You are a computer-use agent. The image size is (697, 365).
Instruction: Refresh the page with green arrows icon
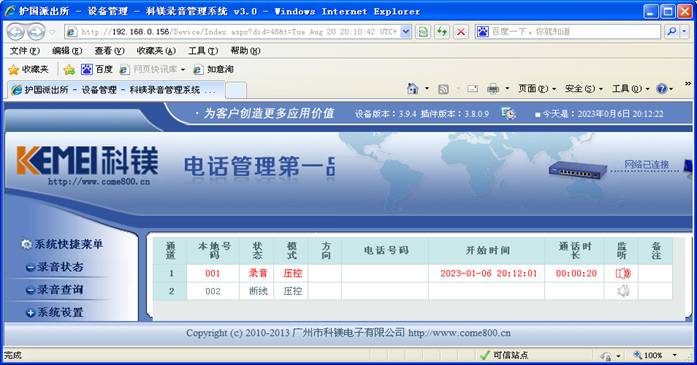[442, 32]
